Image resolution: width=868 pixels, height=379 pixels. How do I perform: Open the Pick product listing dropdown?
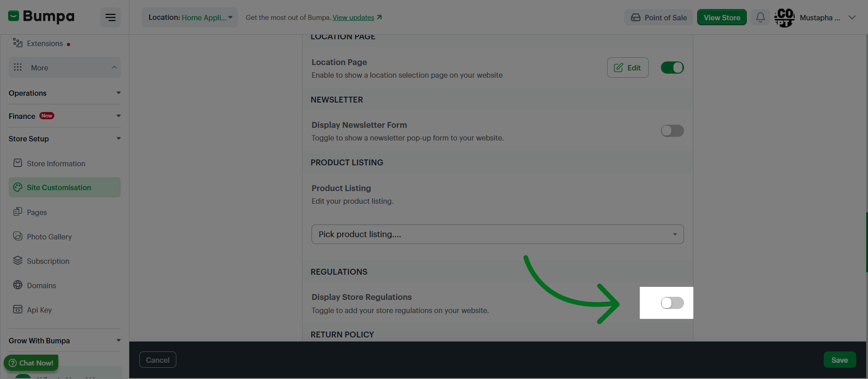(497, 234)
